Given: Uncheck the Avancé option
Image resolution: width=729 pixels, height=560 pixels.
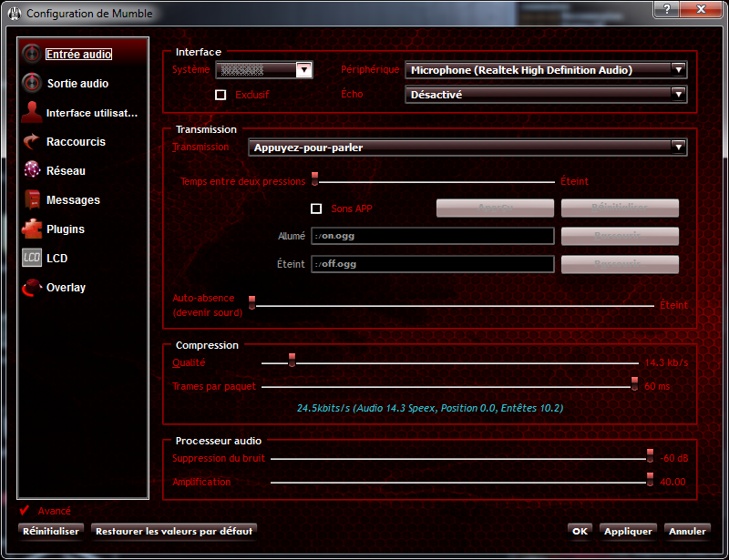Looking at the screenshot, I should [x=25, y=511].
